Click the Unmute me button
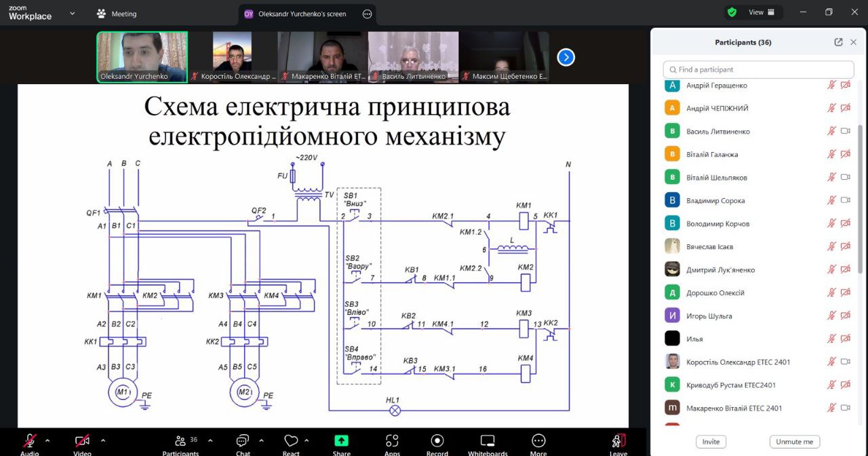The width and height of the screenshot is (868, 456). pos(794,442)
